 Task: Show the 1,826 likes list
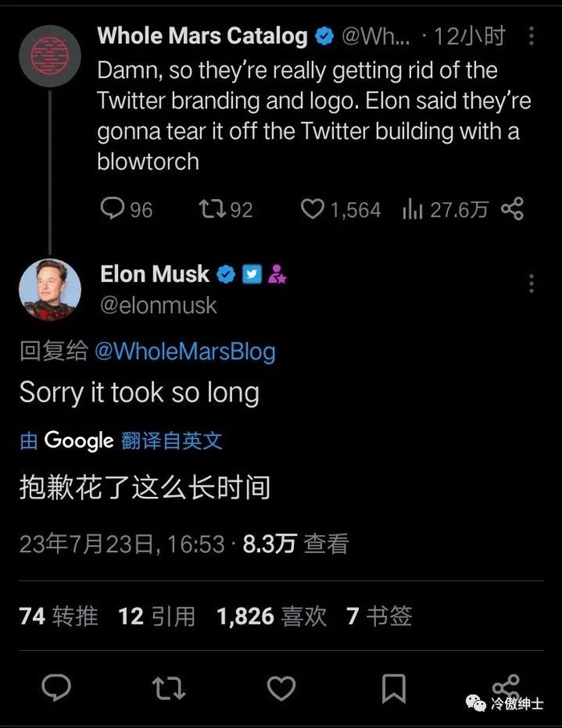[x=271, y=616]
